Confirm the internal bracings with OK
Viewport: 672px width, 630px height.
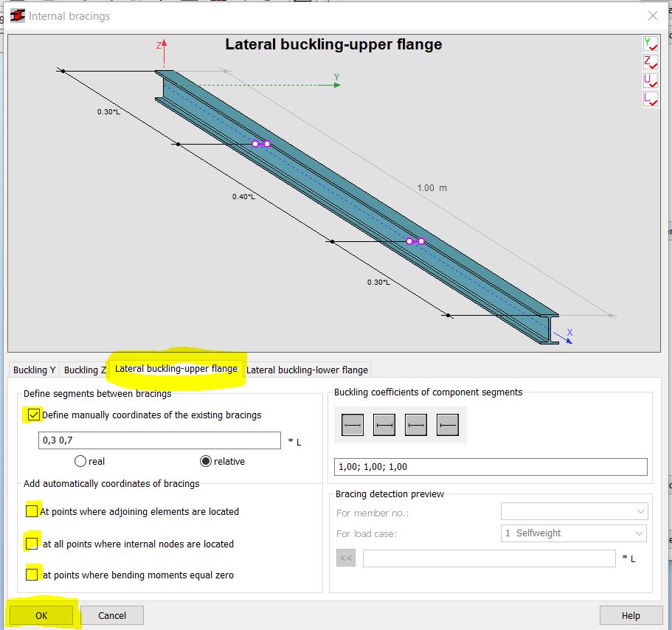coord(41,615)
